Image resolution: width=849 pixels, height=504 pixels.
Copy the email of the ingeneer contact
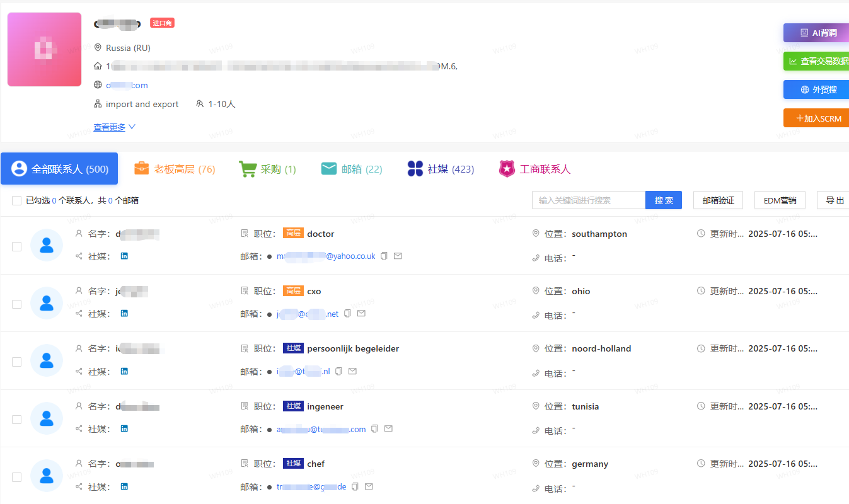(375, 429)
